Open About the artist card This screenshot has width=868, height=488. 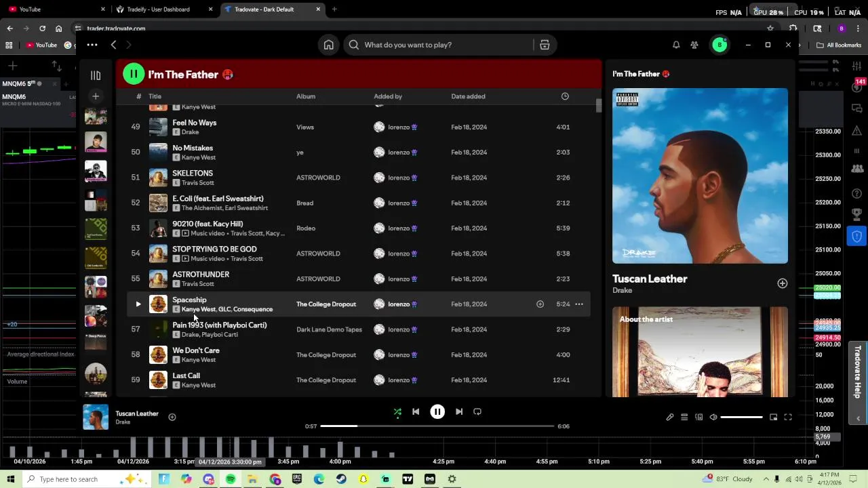point(700,352)
